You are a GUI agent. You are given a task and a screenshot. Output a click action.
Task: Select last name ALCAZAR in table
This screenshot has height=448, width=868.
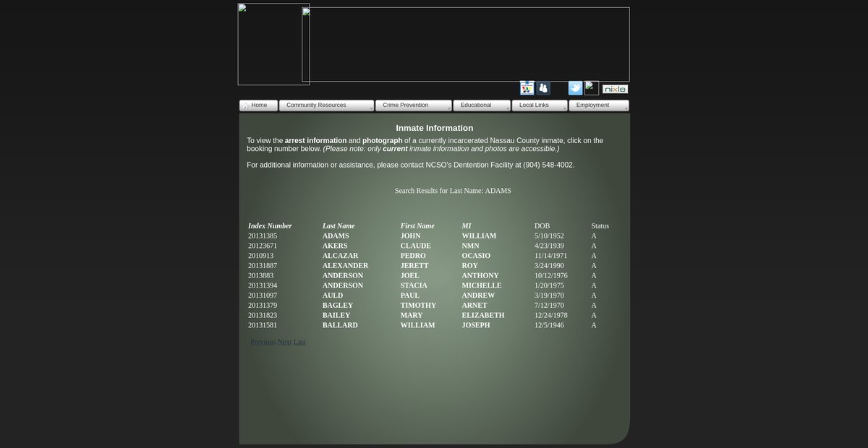click(x=340, y=256)
